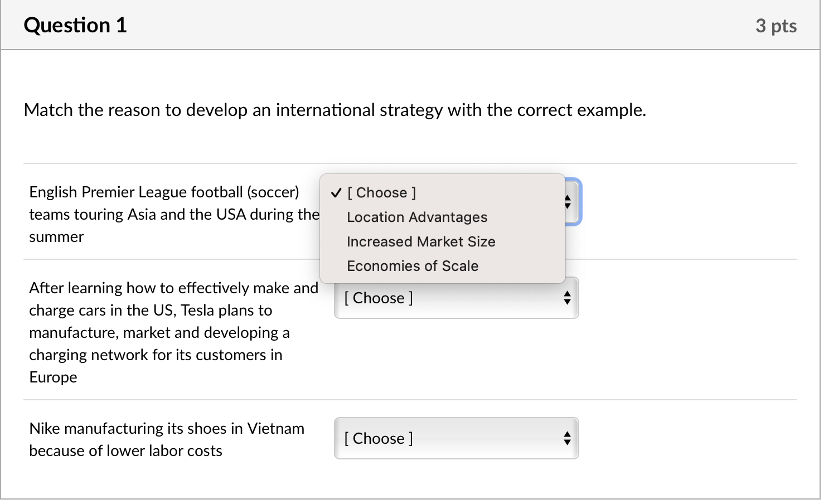
Task: Open the dropdown for the Nike example
Action: click(456, 438)
